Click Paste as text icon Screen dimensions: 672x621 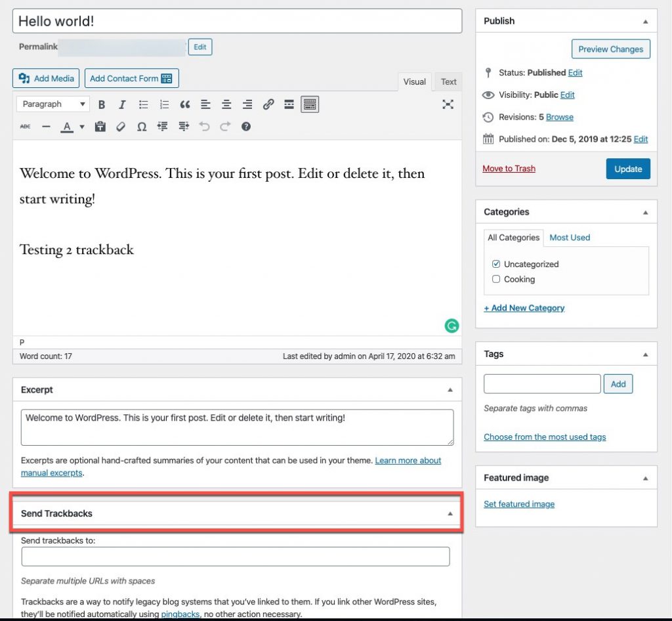100,127
